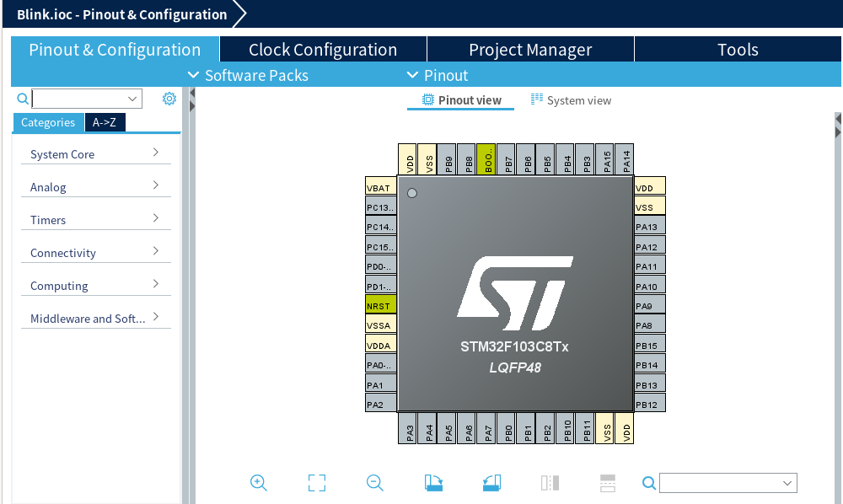843x504 pixels.
Task: Open the Software Packs dropdown menu
Action: (x=249, y=75)
